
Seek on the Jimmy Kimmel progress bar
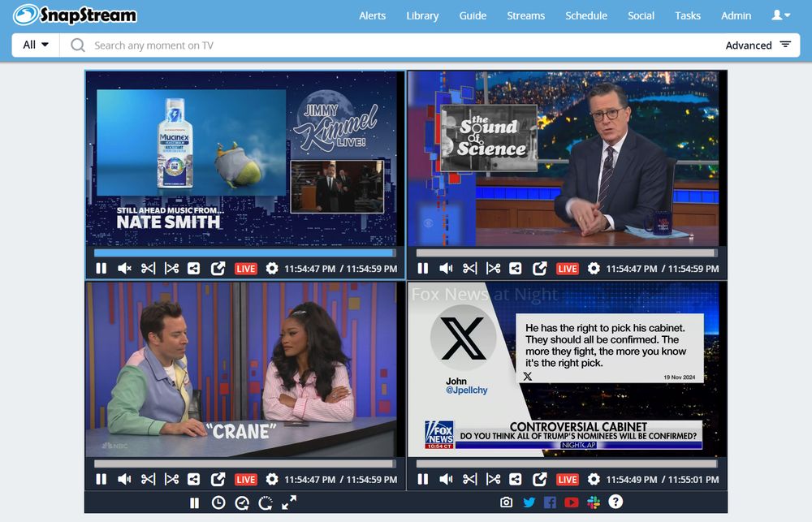tap(245, 253)
